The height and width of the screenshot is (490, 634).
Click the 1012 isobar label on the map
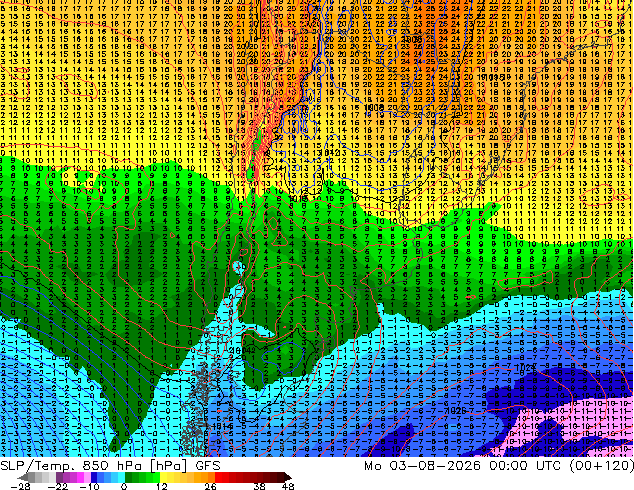point(332,153)
